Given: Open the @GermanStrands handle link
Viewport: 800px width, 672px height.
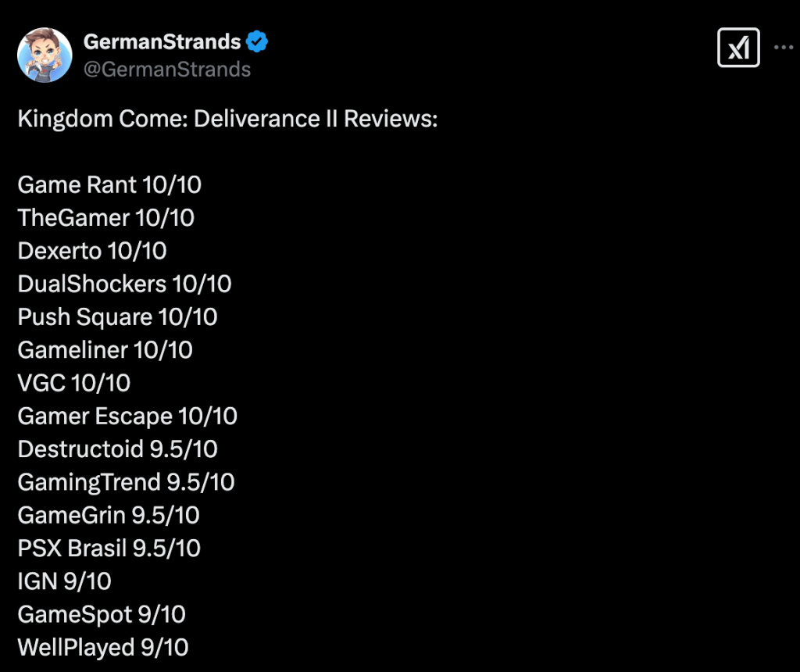Looking at the screenshot, I should pos(166,69).
